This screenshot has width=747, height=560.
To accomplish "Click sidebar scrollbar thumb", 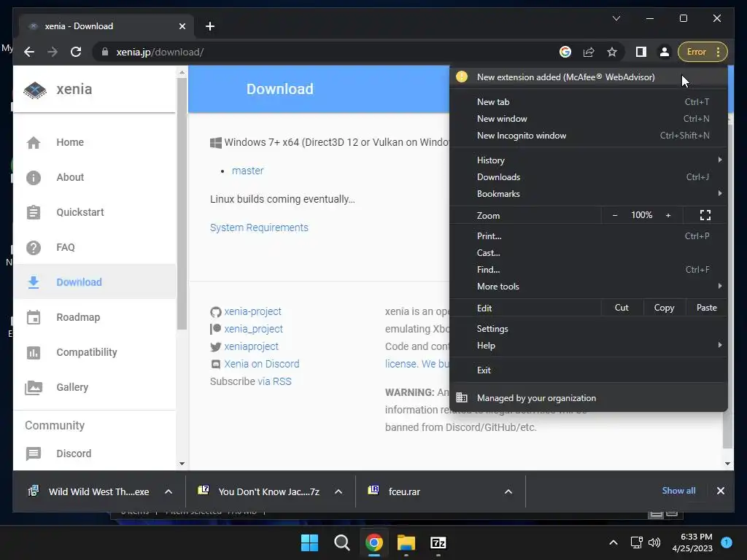I will [182, 204].
